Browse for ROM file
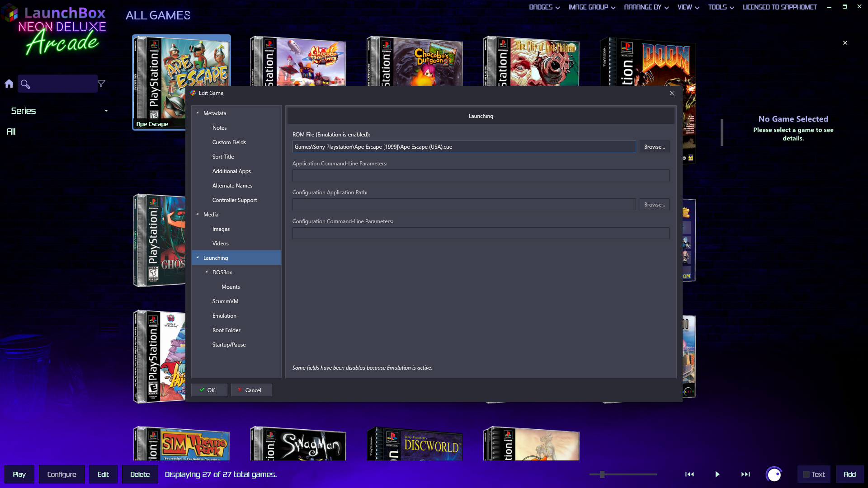 click(x=654, y=146)
